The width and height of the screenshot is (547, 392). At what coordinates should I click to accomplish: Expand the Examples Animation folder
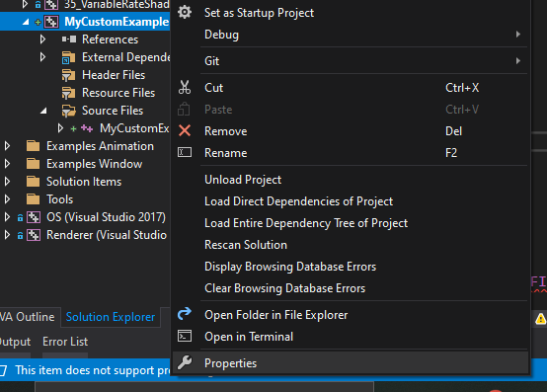(x=7, y=146)
